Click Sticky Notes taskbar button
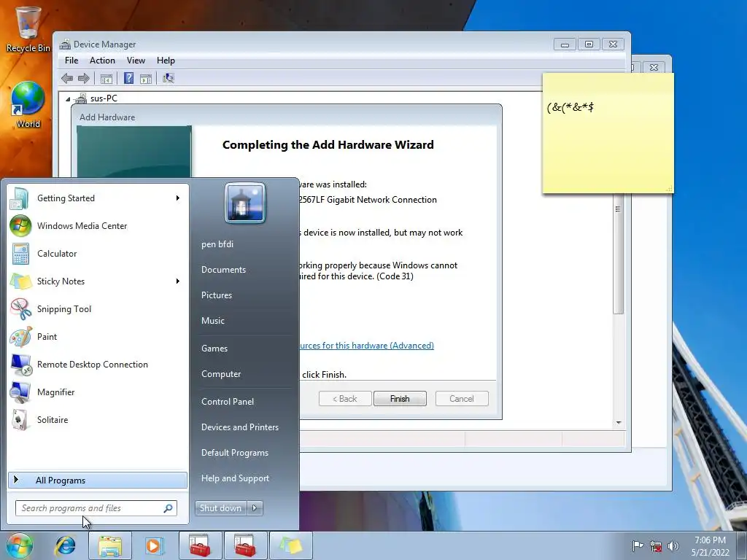 (x=290, y=545)
